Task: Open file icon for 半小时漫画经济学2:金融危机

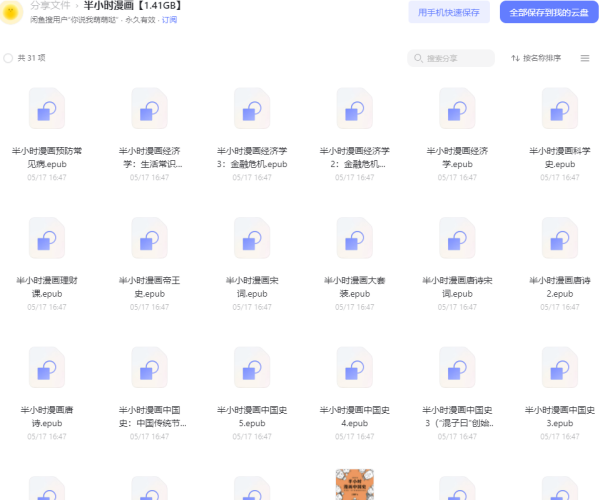Action: point(354,108)
